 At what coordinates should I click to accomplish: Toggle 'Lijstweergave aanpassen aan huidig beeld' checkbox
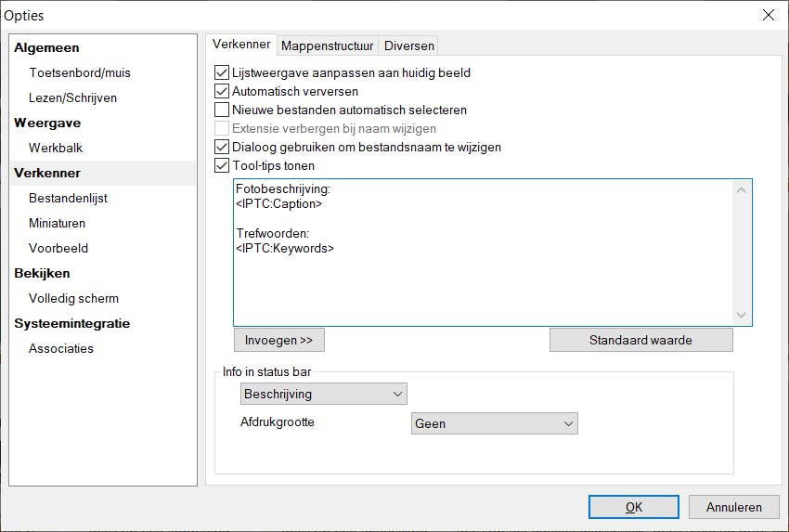pos(222,72)
